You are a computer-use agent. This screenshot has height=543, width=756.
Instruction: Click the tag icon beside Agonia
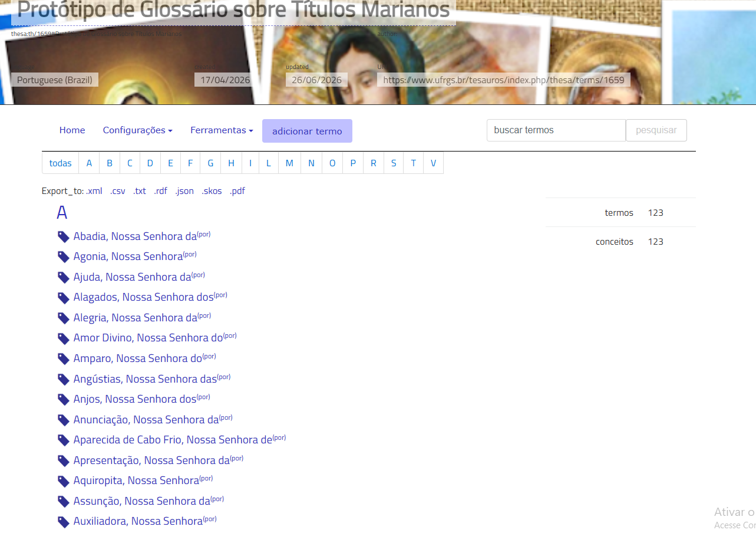pos(64,257)
